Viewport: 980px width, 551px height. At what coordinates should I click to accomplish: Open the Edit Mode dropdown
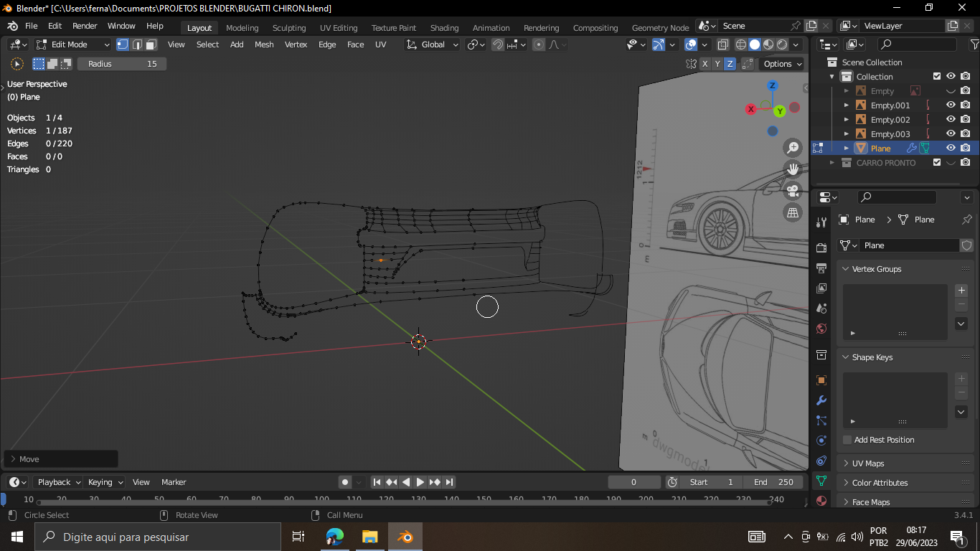click(73, 44)
